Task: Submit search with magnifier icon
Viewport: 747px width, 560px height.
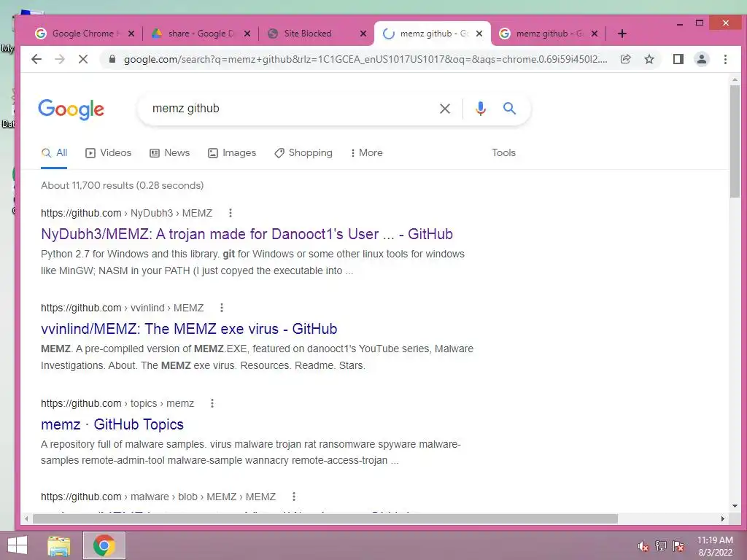Action: click(x=509, y=109)
